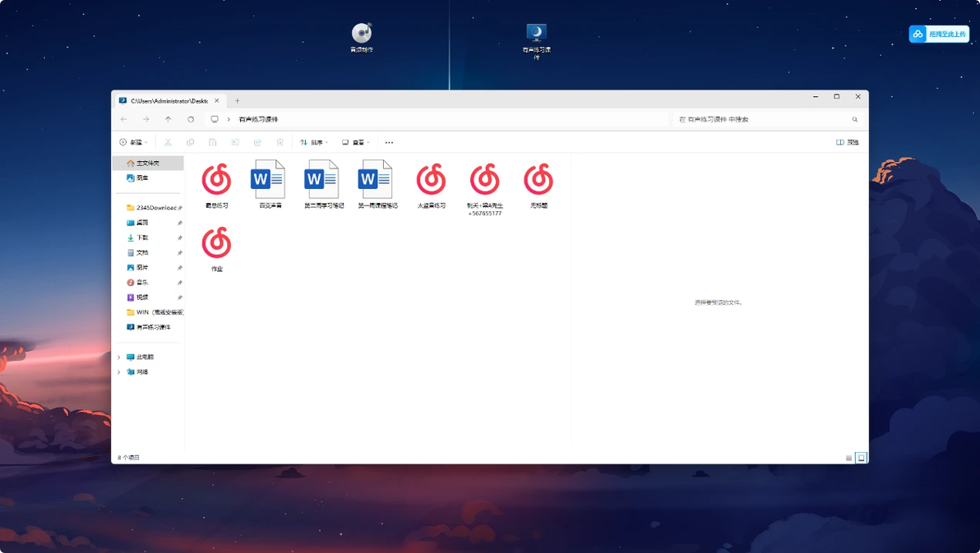Click the Delete trash can icon
The height and width of the screenshot is (553, 980).
(x=280, y=142)
